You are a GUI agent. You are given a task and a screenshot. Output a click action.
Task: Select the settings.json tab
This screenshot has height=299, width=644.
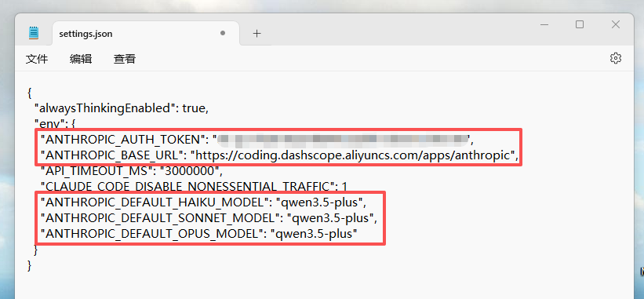[x=146, y=33]
